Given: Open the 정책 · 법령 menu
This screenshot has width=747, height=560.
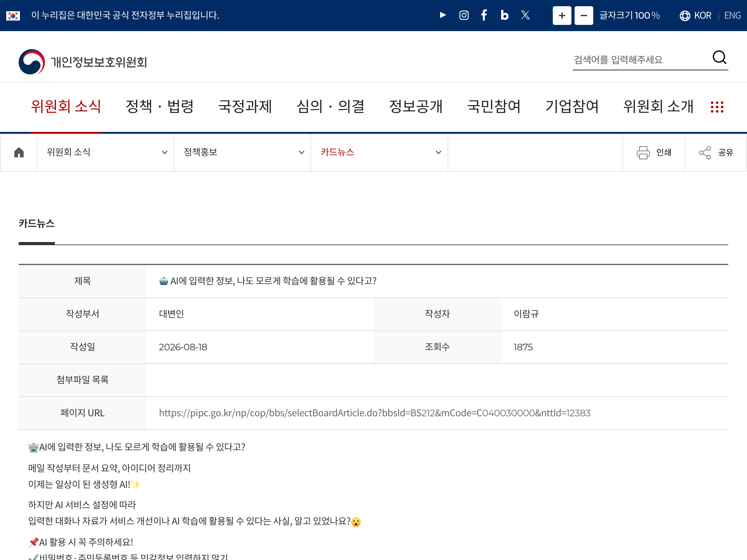Looking at the screenshot, I should [159, 107].
